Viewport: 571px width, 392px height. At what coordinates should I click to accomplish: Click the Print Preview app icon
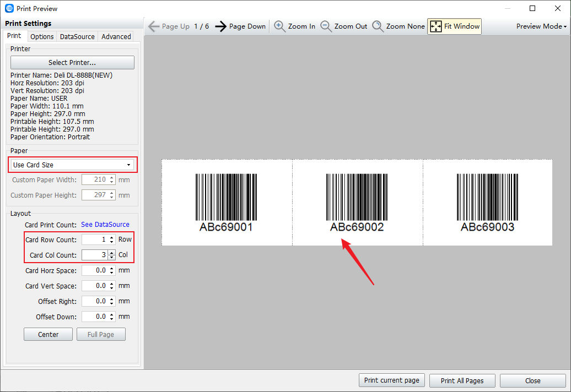9,8
